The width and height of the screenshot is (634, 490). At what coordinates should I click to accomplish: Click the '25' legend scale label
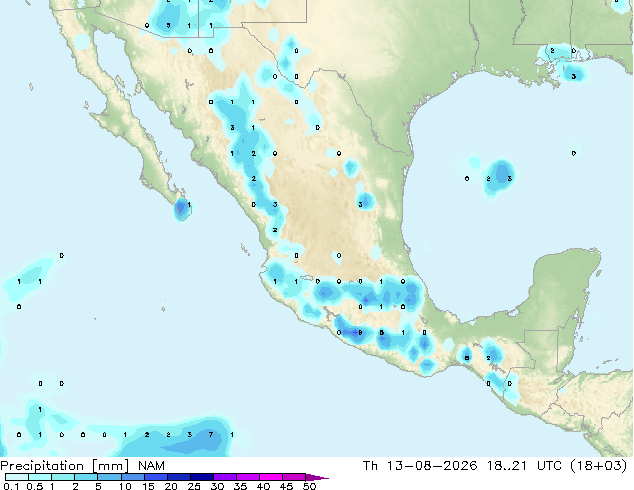[x=194, y=486]
